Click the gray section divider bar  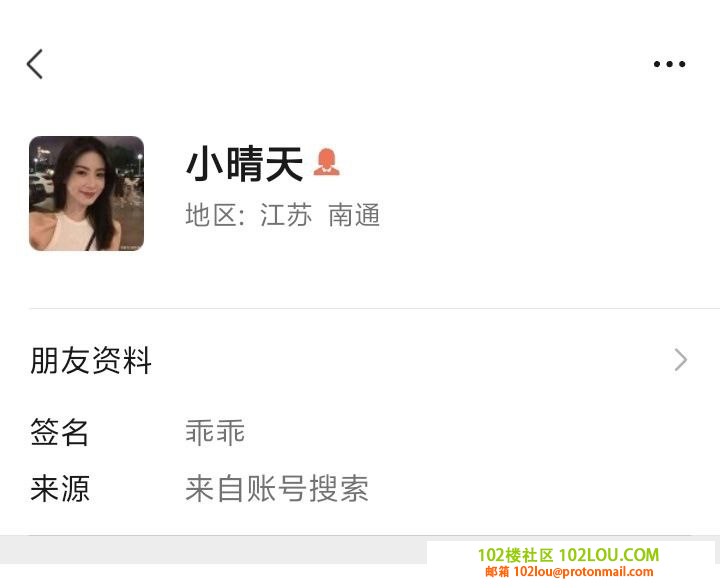(x=214, y=549)
